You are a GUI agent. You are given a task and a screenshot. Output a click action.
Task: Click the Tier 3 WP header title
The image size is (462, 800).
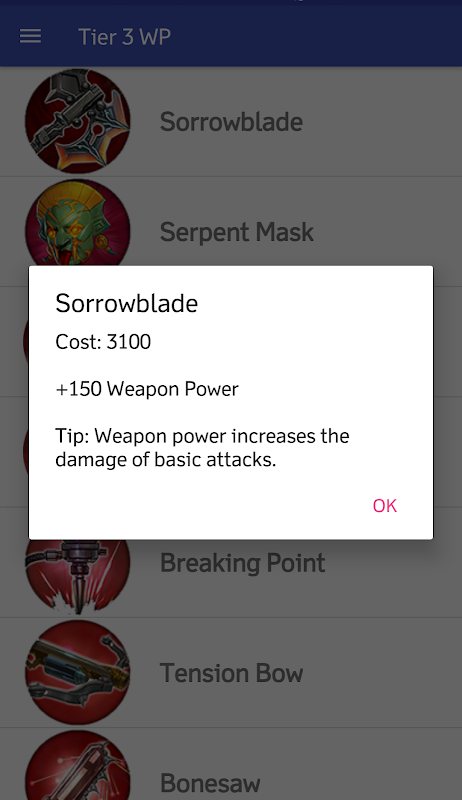pyautogui.click(x=124, y=37)
